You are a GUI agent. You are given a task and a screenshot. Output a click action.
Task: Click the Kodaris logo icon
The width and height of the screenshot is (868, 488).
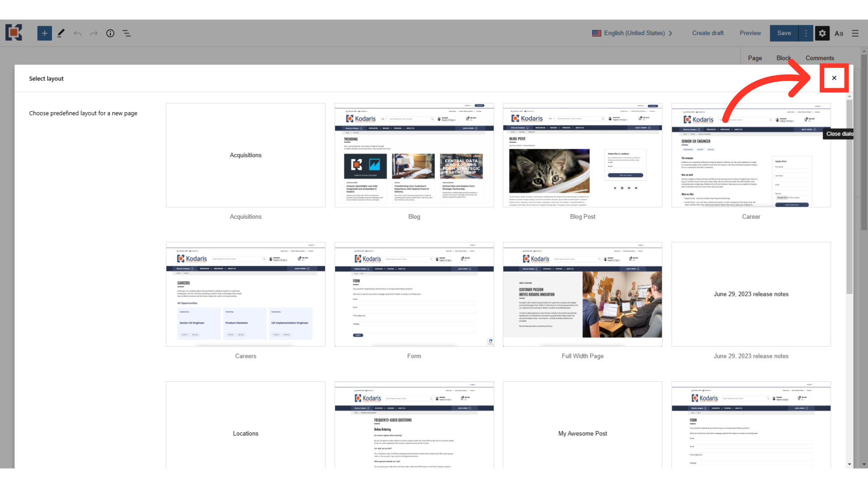click(x=14, y=33)
